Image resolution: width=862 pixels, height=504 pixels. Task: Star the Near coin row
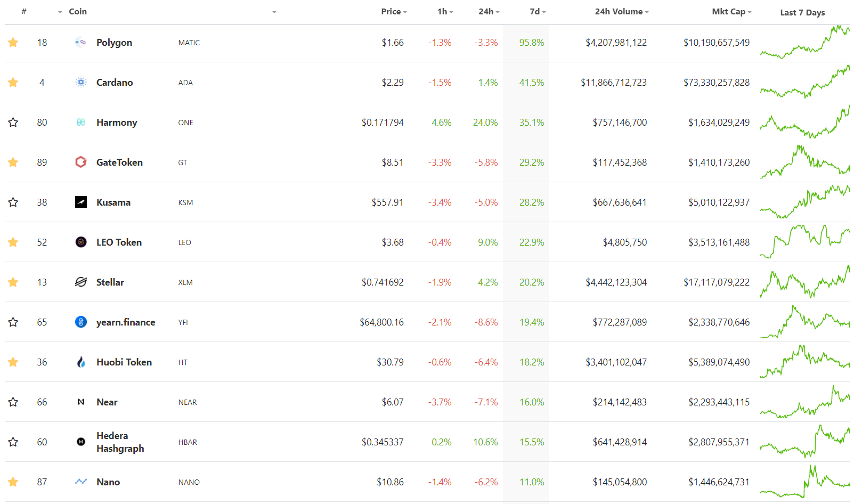pos(13,402)
